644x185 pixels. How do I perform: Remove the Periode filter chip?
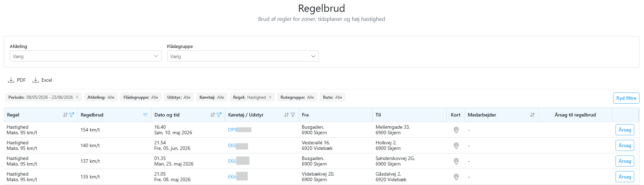[77, 97]
